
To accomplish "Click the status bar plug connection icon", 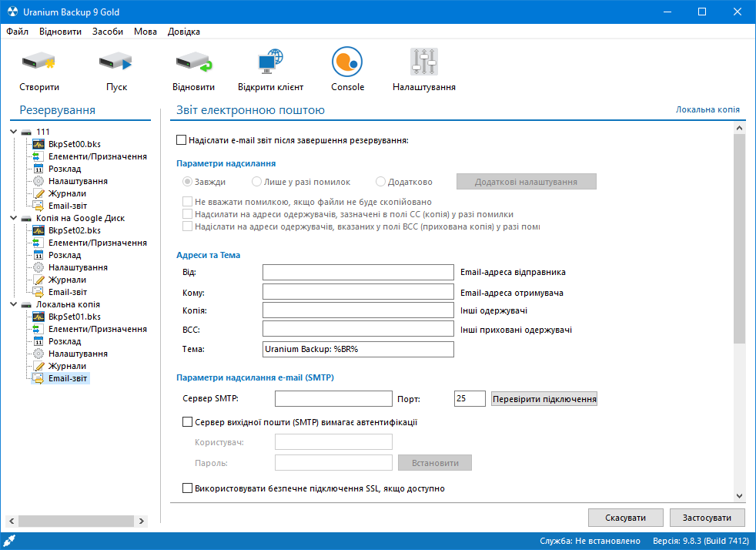I will [x=9, y=540].
